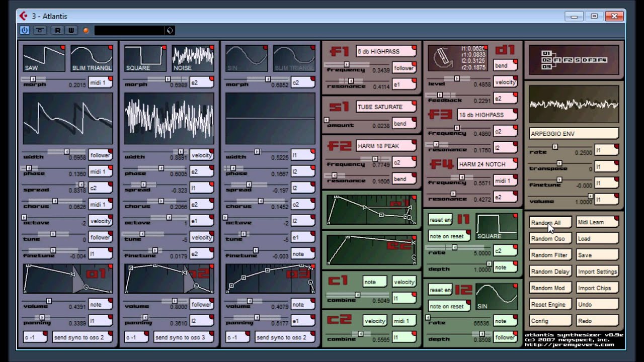644x362 pixels.
Task: Click the Redo button
Action: coord(598,321)
